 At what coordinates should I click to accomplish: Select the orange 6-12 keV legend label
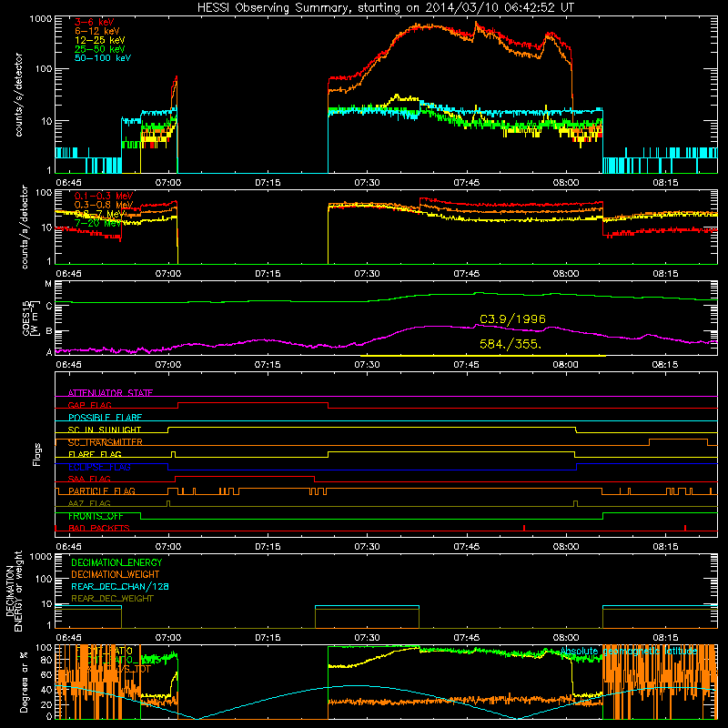97,31
